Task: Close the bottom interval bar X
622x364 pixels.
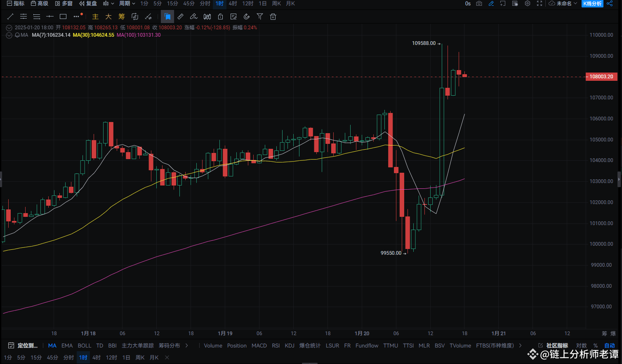Action: 167,357
